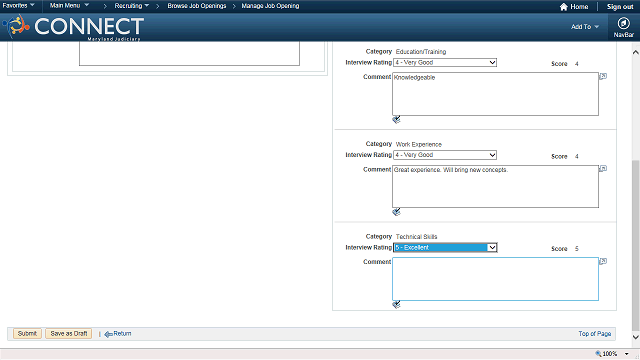The width and height of the screenshot is (640, 360).
Task: Open the Favorites menu
Action: click(x=18, y=5)
